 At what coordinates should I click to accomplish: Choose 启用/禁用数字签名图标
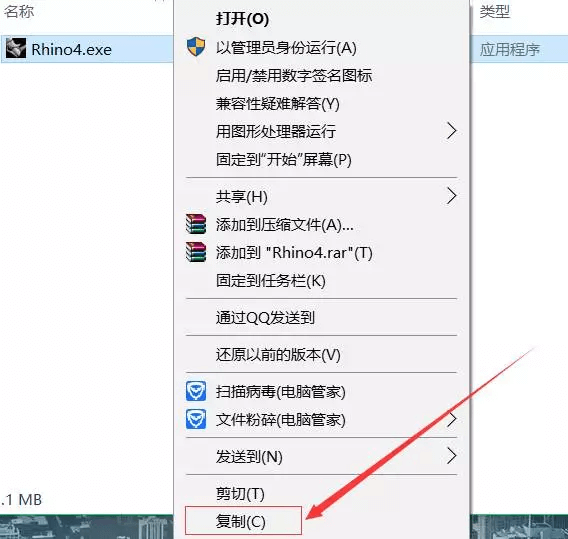pyautogui.click(x=294, y=75)
